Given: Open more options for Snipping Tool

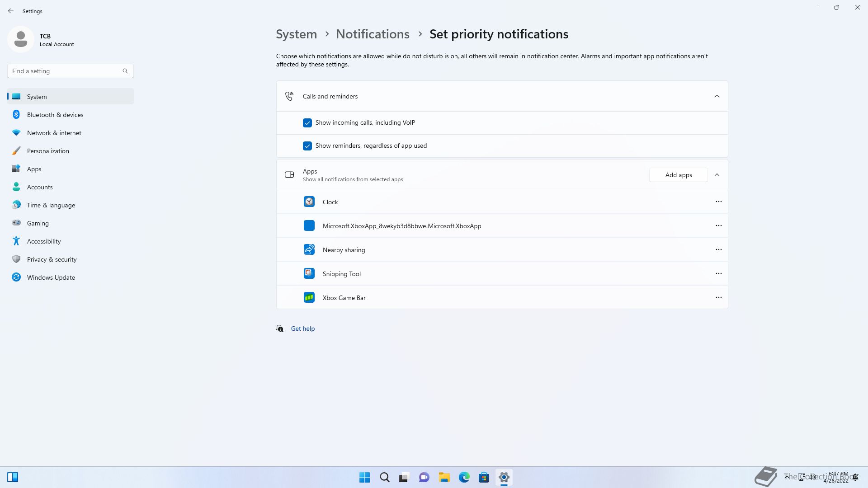Looking at the screenshot, I should (x=718, y=273).
